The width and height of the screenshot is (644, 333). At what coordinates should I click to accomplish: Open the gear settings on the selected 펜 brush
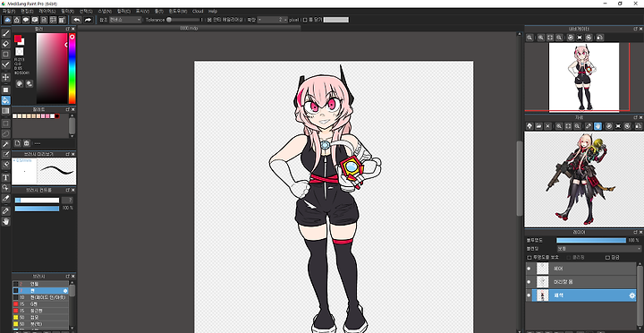pos(65,291)
